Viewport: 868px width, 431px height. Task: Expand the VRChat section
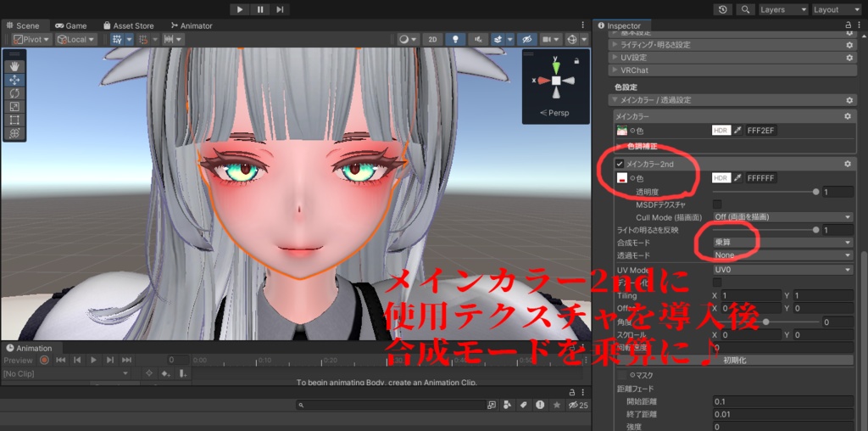point(733,70)
